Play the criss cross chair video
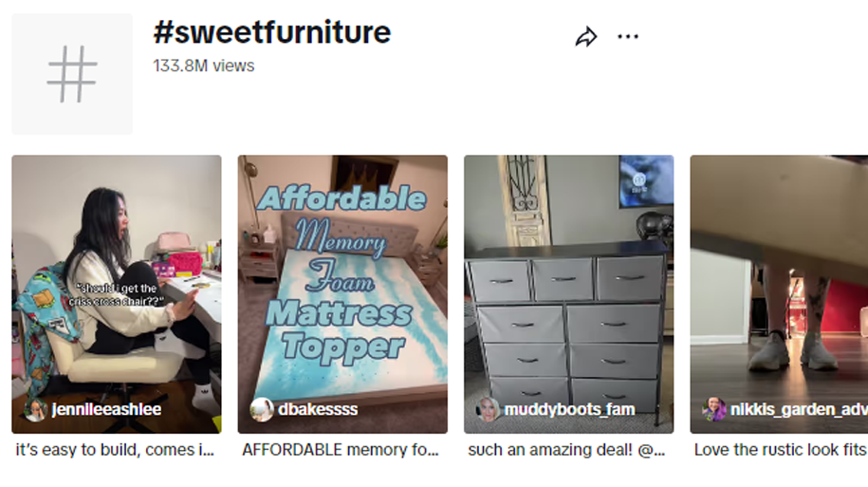 (117, 294)
